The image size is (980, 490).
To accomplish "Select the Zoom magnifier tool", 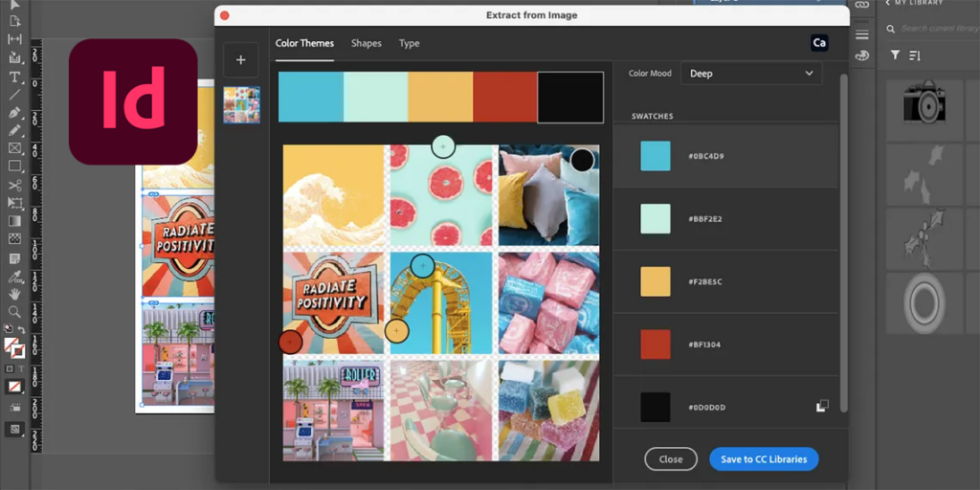I will 14,311.
